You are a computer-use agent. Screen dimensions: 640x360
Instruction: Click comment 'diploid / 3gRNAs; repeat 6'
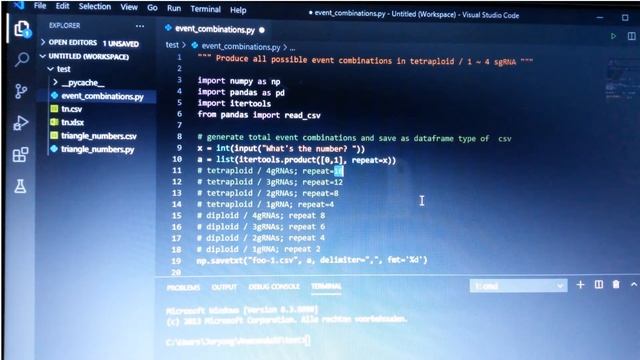coord(261,227)
